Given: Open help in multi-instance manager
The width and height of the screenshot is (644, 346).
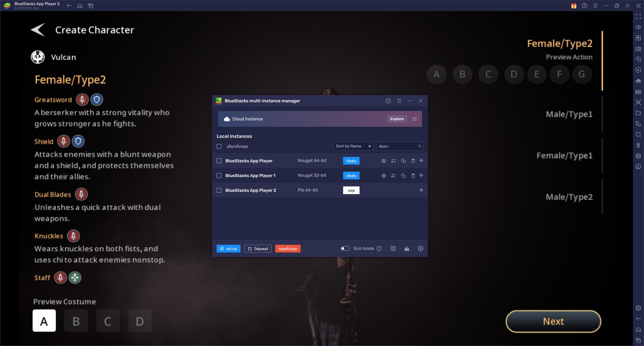Looking at the screenshot, I should click(x=388, y=101).
